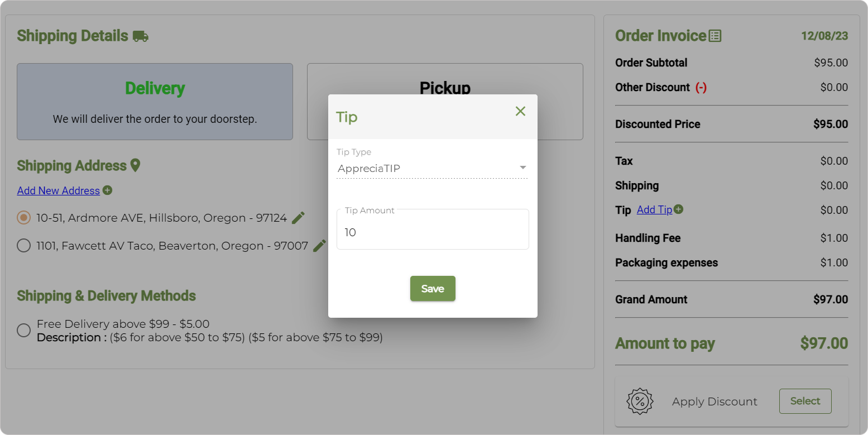This screenshot has height=435, width=868.
Task: Click the discount percent badge icon
Action: coord(640,401)
